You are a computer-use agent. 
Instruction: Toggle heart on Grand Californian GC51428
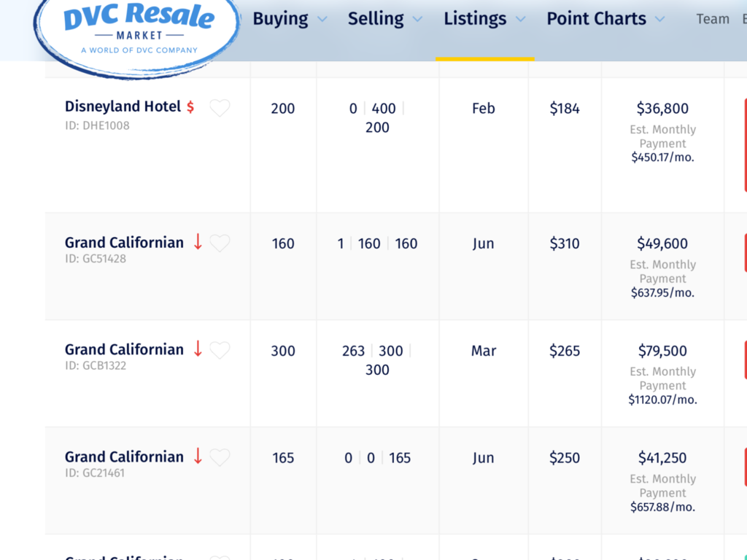(220, 243)
